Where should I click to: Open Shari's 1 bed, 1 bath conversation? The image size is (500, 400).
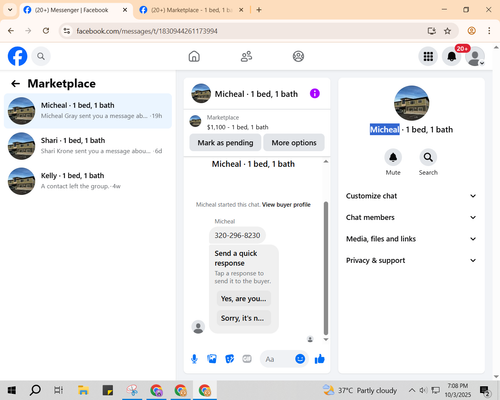point(88,146)
